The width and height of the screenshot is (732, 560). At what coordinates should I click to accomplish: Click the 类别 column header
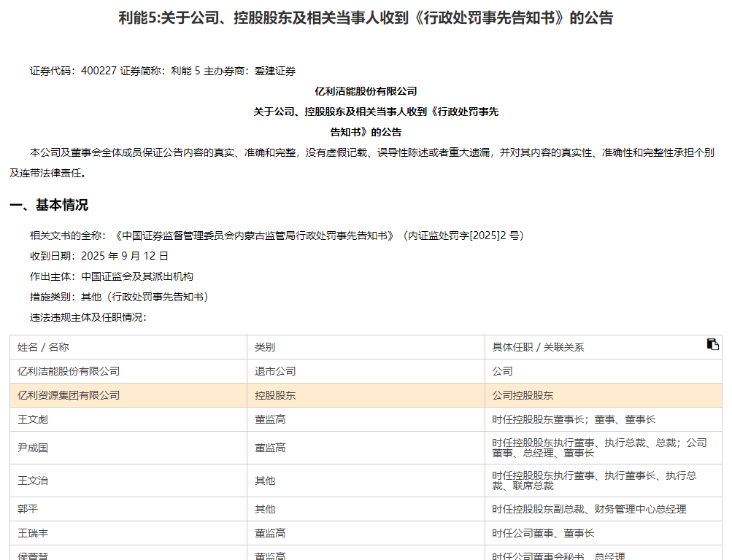[x=265, y=347]
